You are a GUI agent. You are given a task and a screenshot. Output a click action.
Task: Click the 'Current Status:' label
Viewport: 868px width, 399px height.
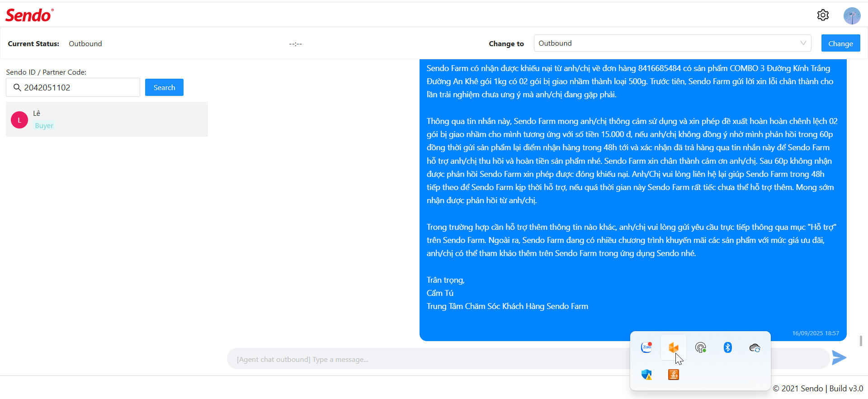[x=33, y=43]
